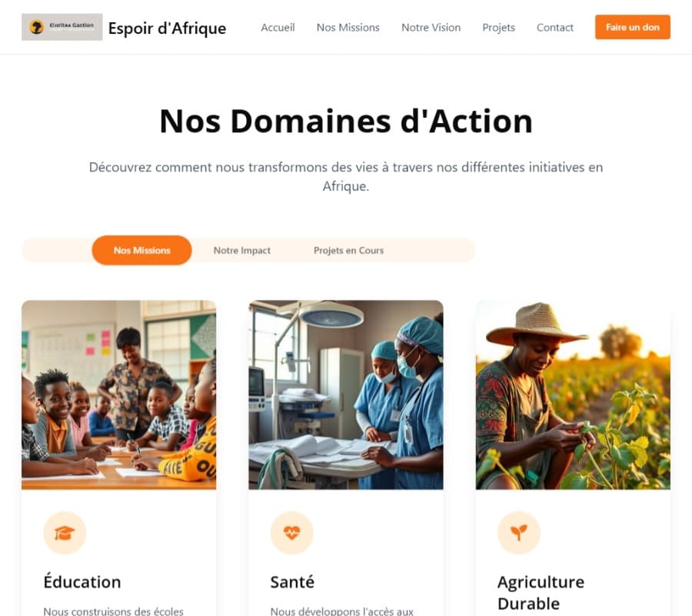Open the classroom education photo
The image size is (692, 616).
(x=118, y=395)
